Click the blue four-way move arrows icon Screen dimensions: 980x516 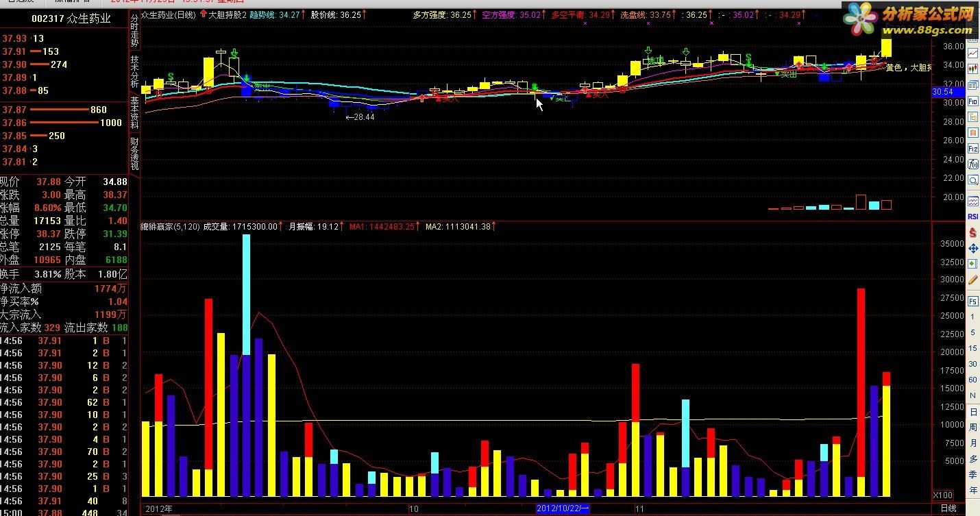pyautogui.click(x=972, y=250)
